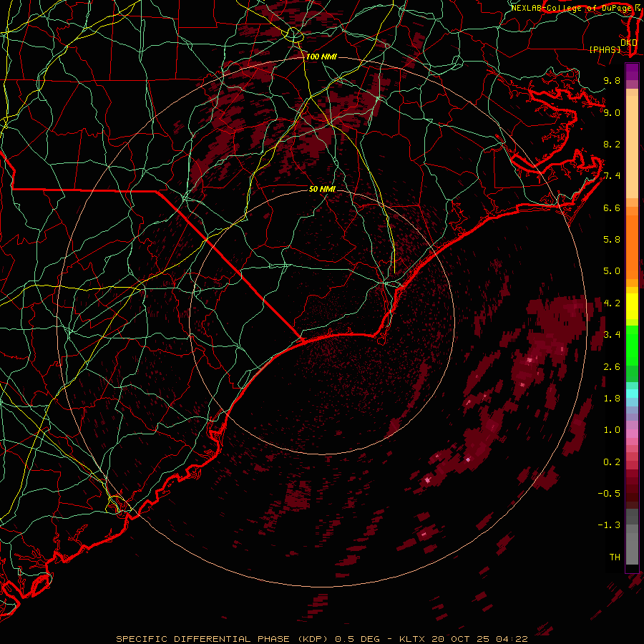The height and width of the screenshot is (644, 644).
Task: Click the 5.0 legend value
Action: (x=612, y=271)
